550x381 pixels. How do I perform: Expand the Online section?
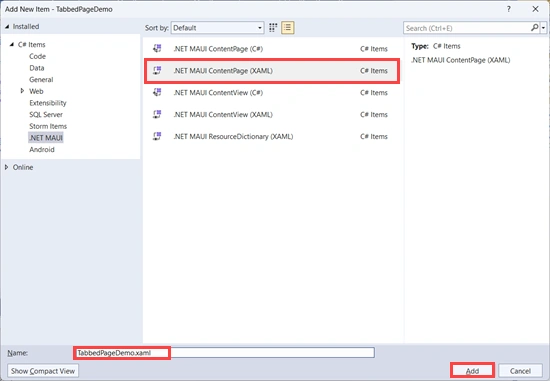[x=6, y=167]
